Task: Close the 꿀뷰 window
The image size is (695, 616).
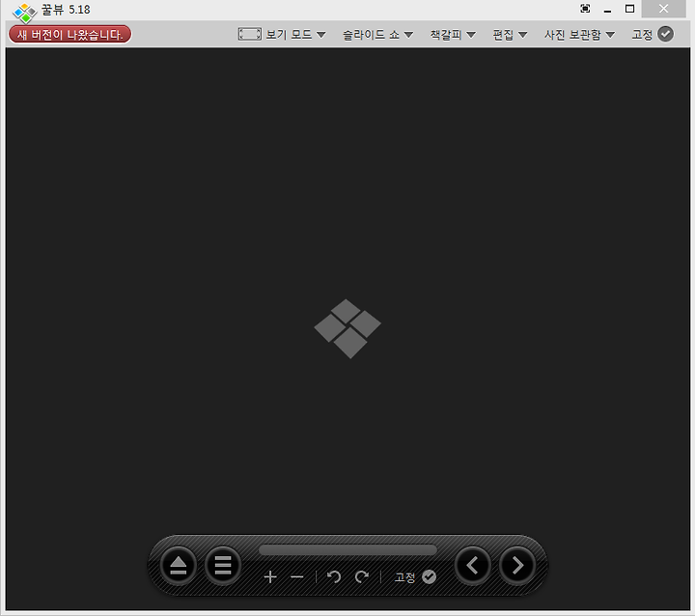Action: click(x=663, y=9)
